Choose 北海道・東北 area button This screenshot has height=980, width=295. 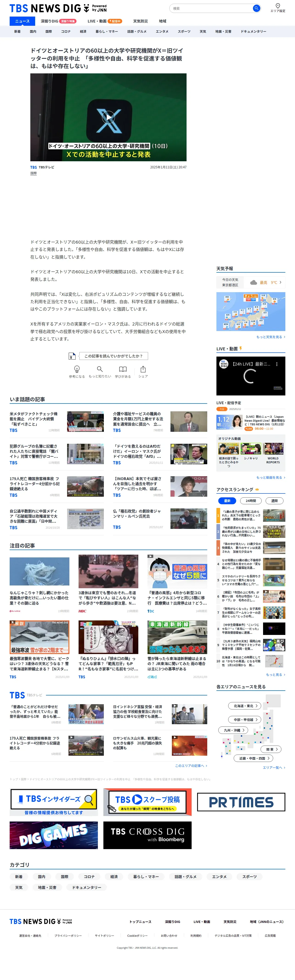coord(244,706)
